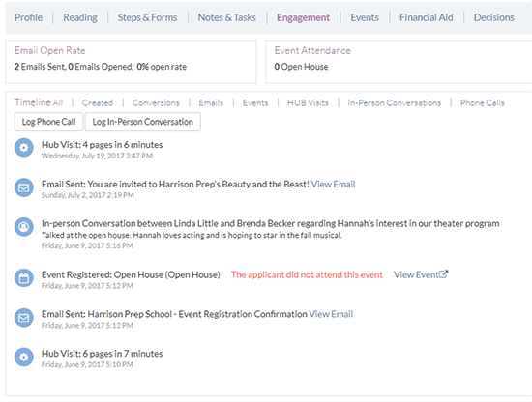Click Log In-Person Conversation button
The image size is (532, 402).
tap(143, 122)
